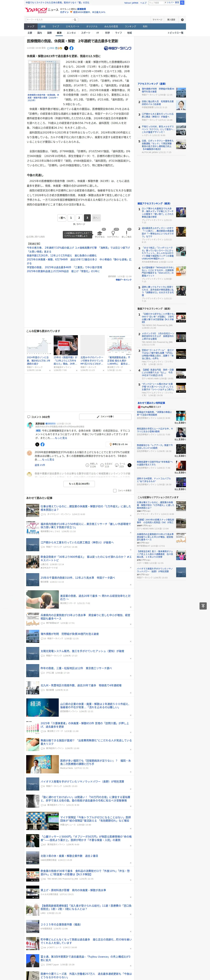The width and height of the screenshot is (210, 980).
Task: Open 帝国データバンク source link under article
Action: pos(123,280)
